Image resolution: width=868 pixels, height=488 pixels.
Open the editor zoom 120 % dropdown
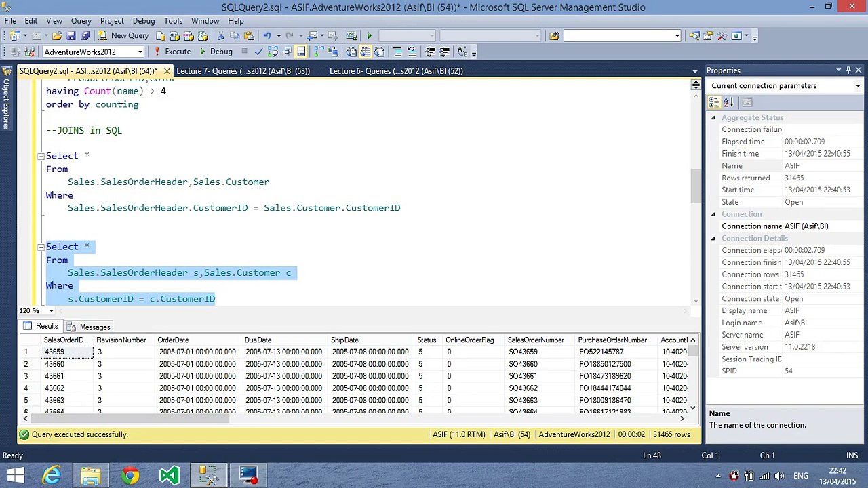click(x=51, y=311)
